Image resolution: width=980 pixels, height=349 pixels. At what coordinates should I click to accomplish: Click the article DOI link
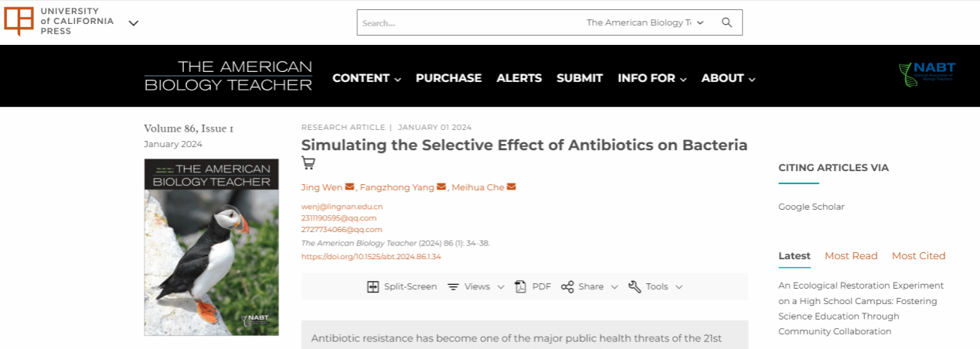371,257
